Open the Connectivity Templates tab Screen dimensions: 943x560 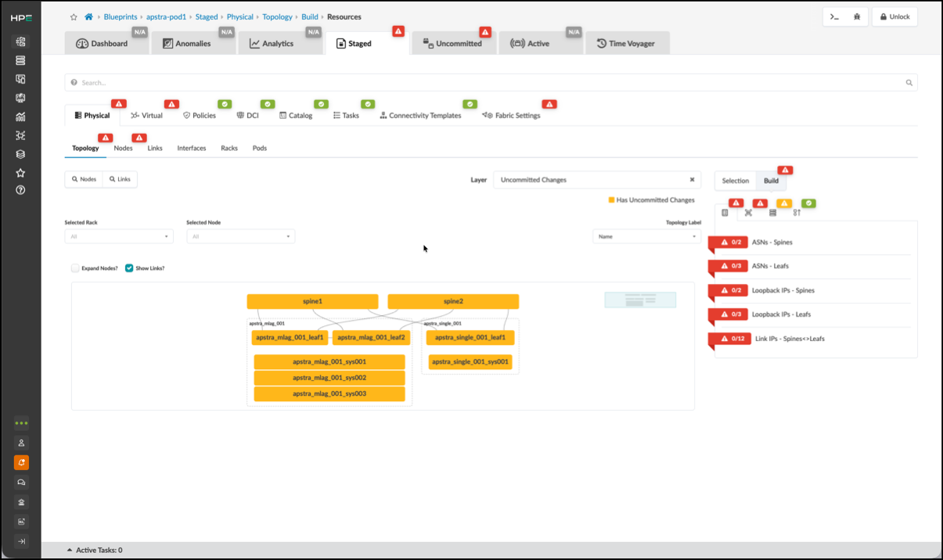[420, 116]
